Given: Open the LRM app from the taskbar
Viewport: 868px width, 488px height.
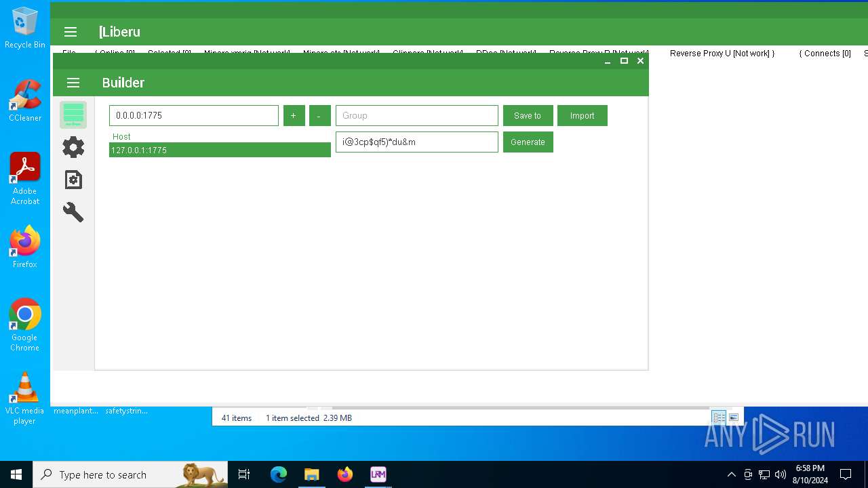Looking at the screenshot, I should point(378,474).
